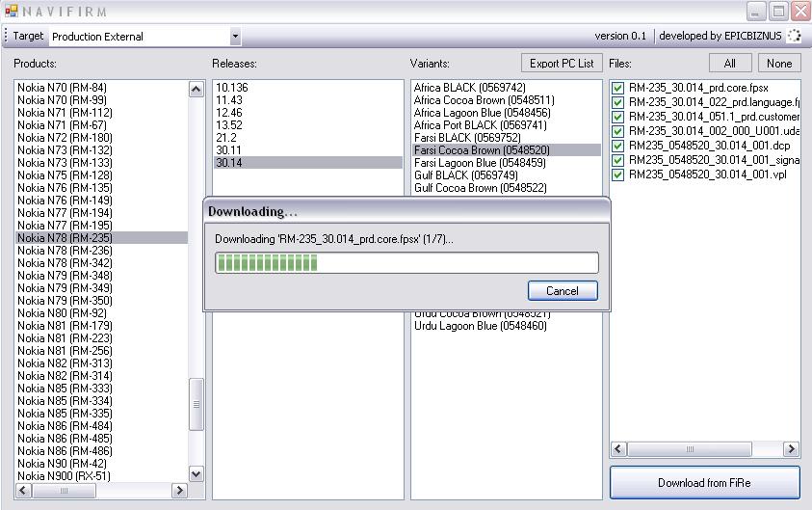Select Farsi BLACK (0569752) variant

pyautogui.click(x=507, y=137)
